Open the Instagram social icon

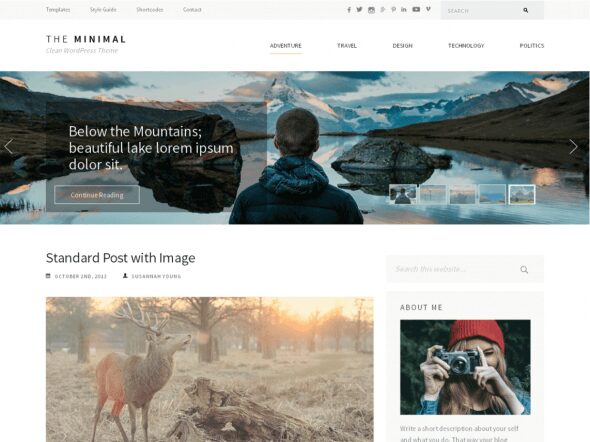point(371,10)
